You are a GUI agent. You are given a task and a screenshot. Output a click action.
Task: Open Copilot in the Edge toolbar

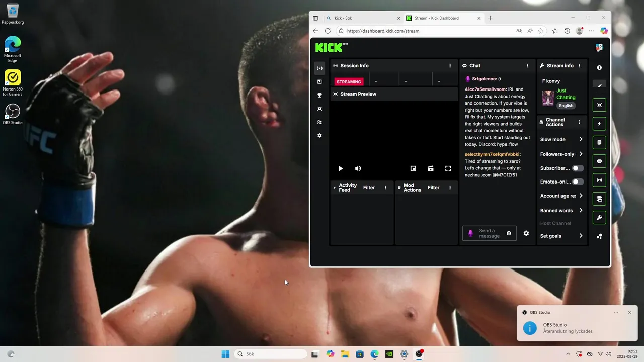[x=604, y=31]
